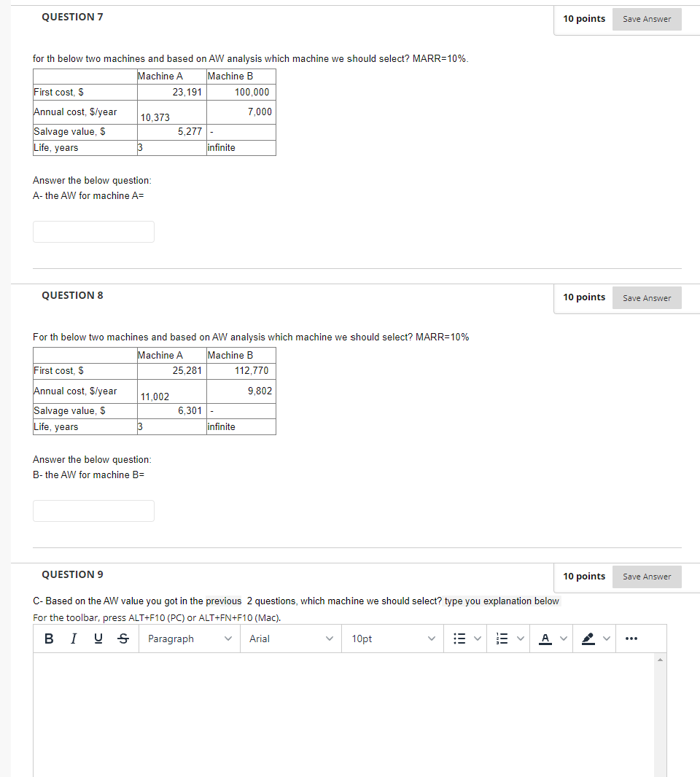Screen dimensions: 700x777
Task: Open the Paragraph format dropdown
Action: [190, 639]
